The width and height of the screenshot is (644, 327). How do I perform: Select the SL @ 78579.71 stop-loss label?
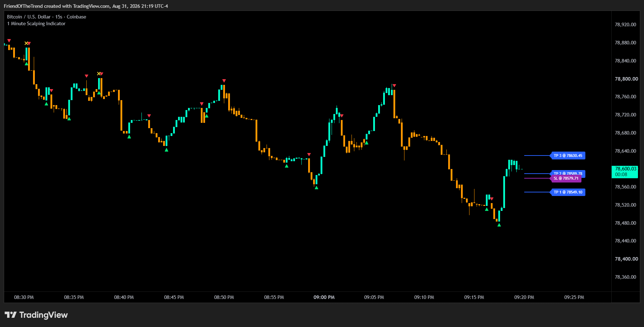click(x=566, y=179)
